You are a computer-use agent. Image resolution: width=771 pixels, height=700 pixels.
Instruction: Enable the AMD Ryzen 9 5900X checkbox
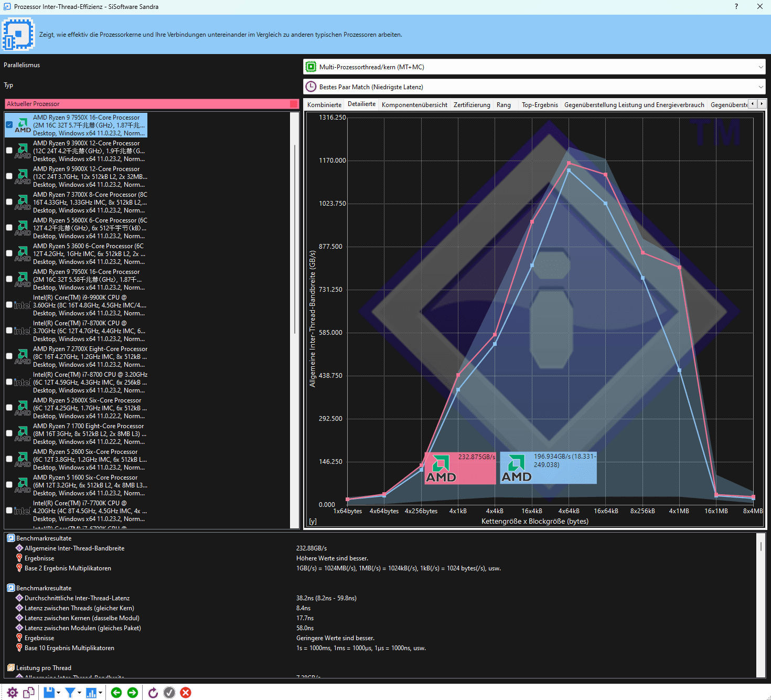(x=9, y=176)
